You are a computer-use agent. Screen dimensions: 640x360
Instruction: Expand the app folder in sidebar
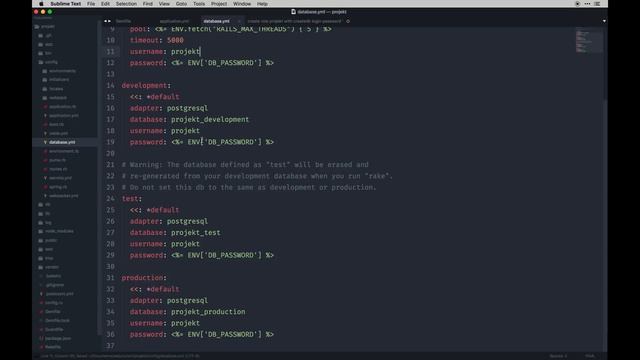click(46, 44)
